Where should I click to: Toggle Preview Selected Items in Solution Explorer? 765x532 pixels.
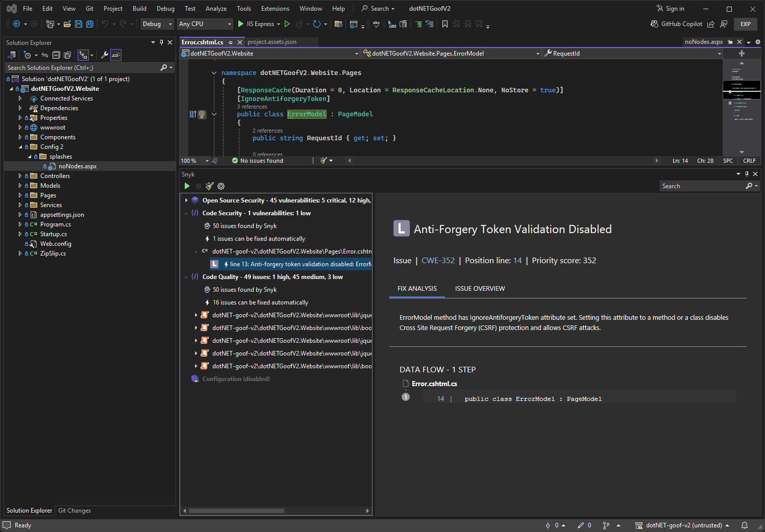pos(116,55)
